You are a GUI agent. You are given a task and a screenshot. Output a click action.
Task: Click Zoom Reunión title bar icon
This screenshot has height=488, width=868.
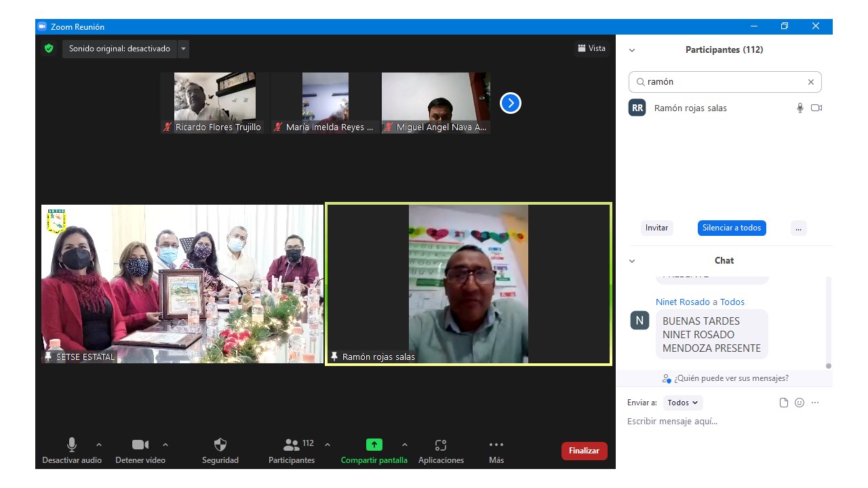(42, 26)
